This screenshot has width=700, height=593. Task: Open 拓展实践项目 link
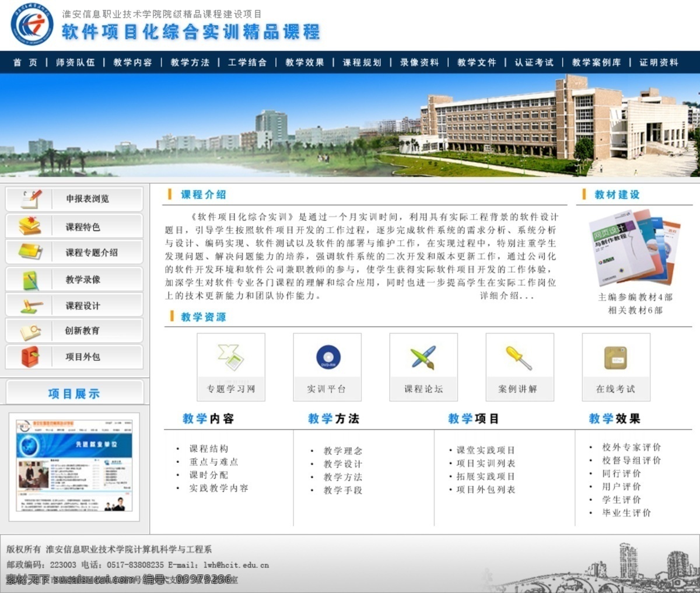coord(486,476)
